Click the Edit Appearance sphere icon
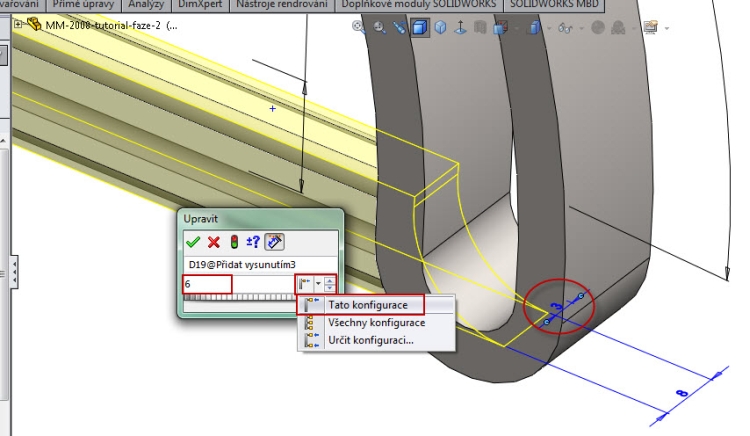Viewport: 750px width, 436px height. [598, 27]
